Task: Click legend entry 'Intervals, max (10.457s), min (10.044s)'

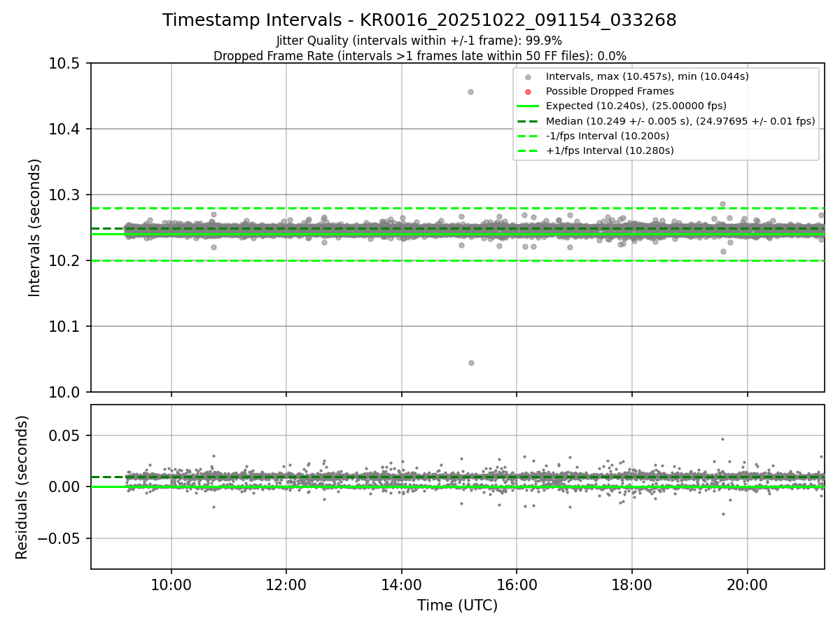Action: [x=647, y=76]
